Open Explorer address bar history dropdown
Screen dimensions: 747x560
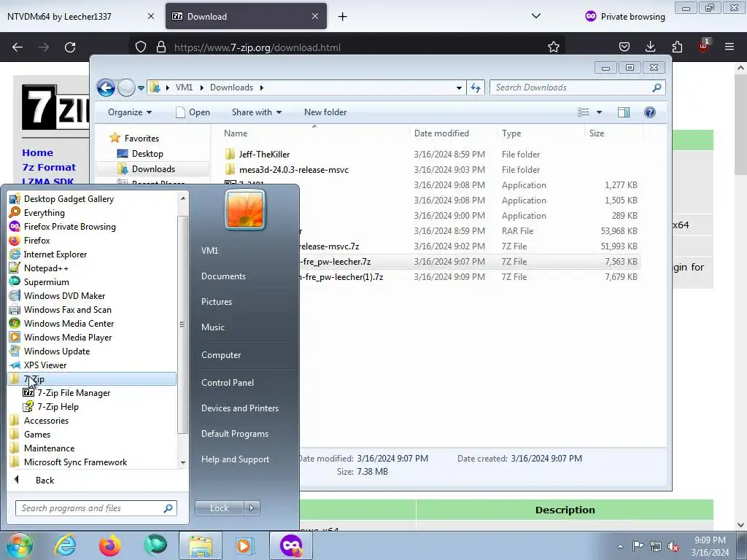[x=459, y=87]
